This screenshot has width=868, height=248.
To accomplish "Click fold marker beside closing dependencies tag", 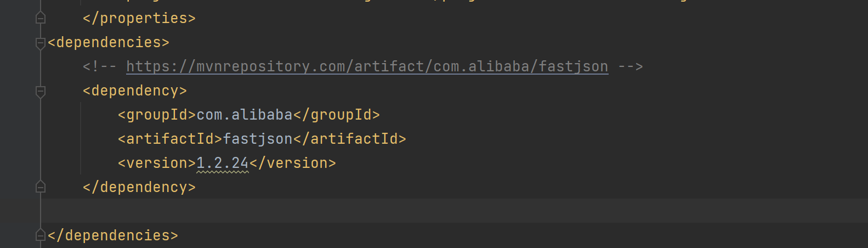I will [x=40, y=236].
